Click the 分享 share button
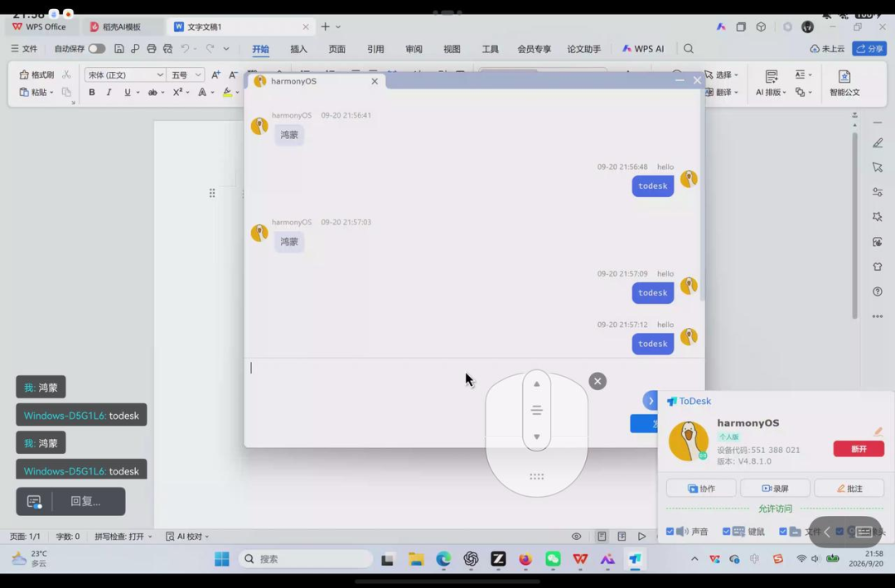Viewport: 895px width, 588px height. pyautogui.click(x=869, y=49)
